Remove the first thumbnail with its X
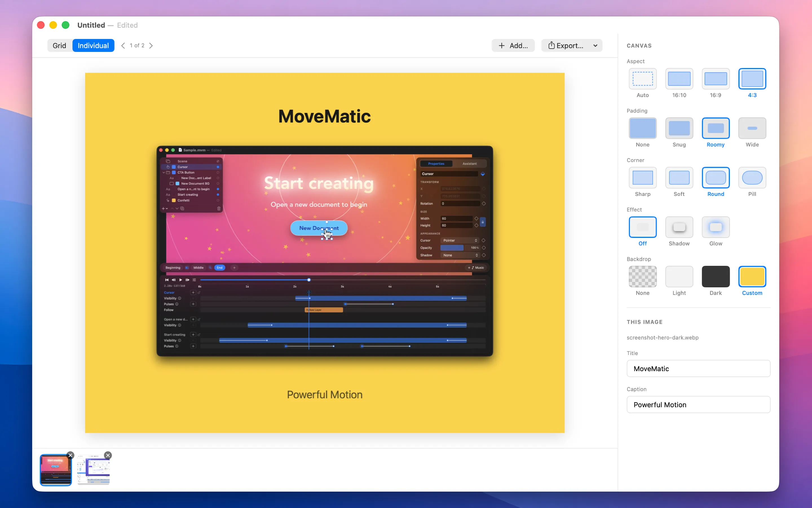Viewport: 812px width, 508px height. point(70,455)
